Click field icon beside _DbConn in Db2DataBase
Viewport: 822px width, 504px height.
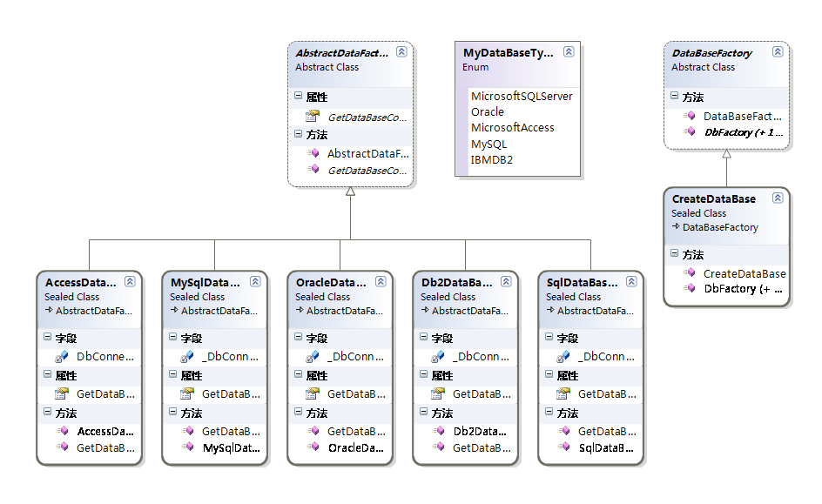tap(438, 357)
